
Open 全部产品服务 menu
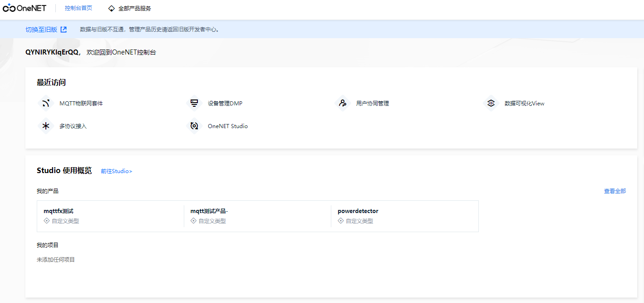tap(135, 8)
